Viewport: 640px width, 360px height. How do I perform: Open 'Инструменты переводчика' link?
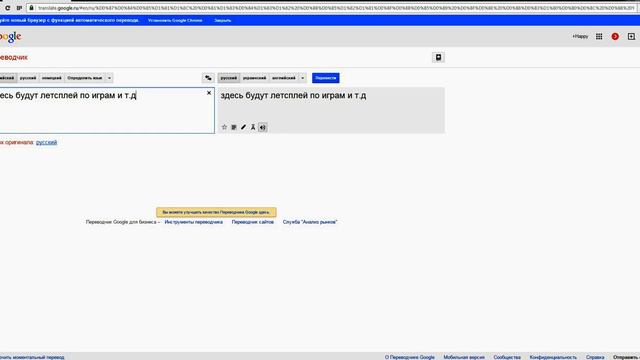coord(193,222)
